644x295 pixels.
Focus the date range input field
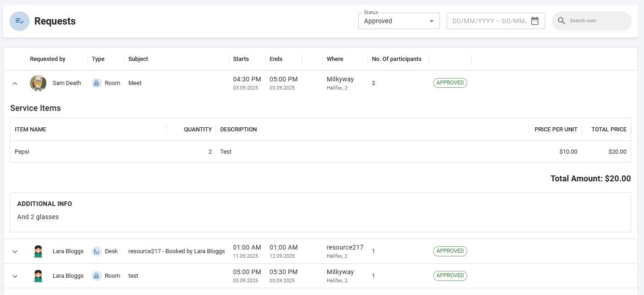[x=489, y=21]
